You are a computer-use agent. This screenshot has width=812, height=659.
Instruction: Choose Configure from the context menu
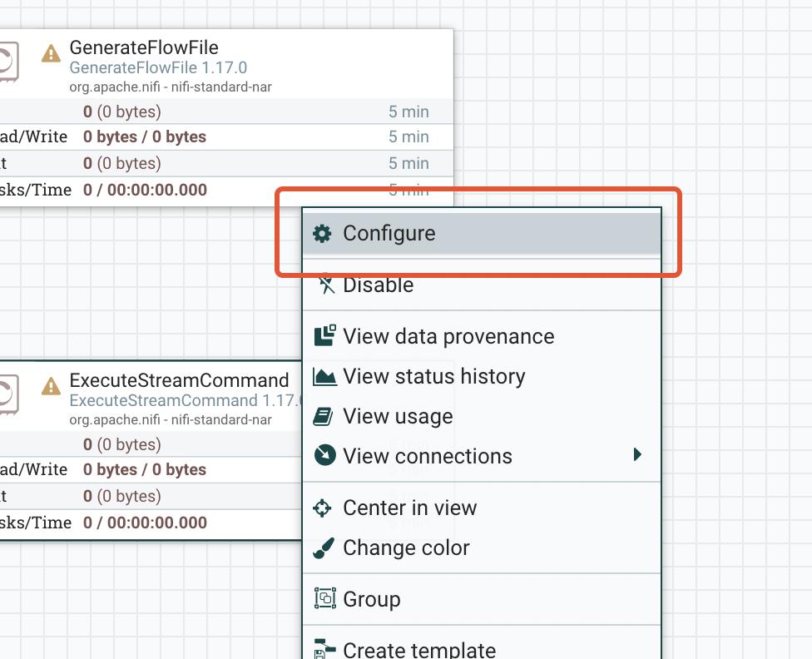click(389, 234)
